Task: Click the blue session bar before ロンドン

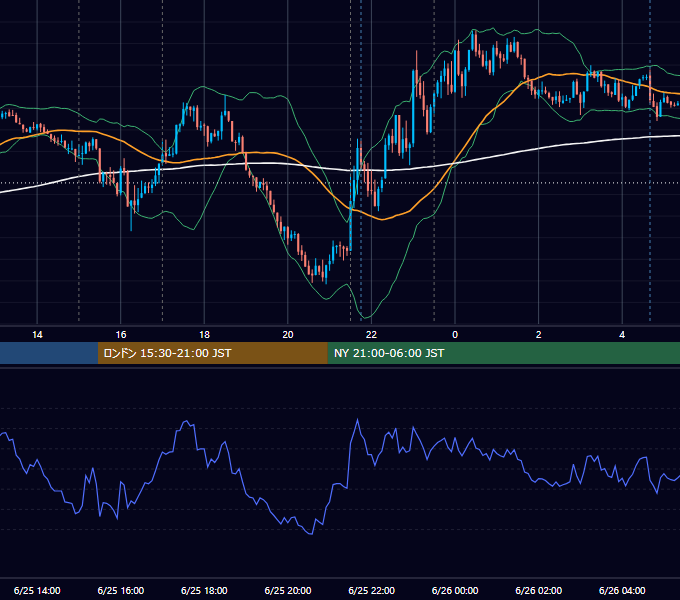Action: [49, 353]
